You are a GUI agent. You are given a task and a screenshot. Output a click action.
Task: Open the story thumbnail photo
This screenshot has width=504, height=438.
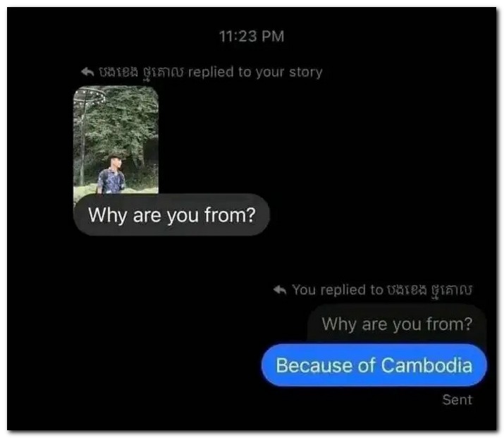(116, 140)
